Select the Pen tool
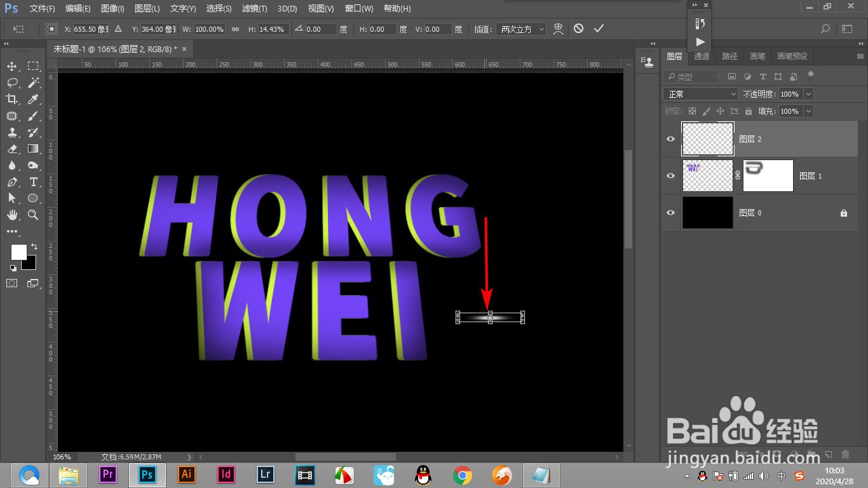The width and height of the screenshot is (868, 488). tap(11, 181)
